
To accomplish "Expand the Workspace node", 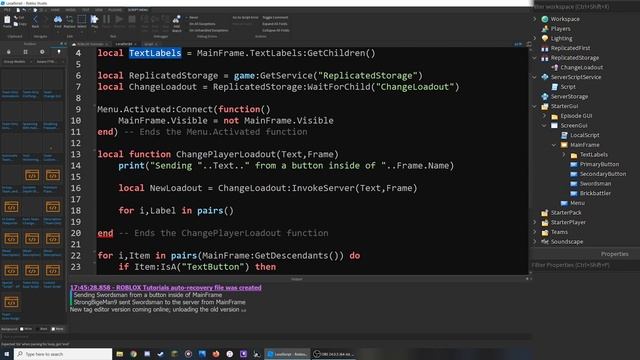I will click(535, 19).
